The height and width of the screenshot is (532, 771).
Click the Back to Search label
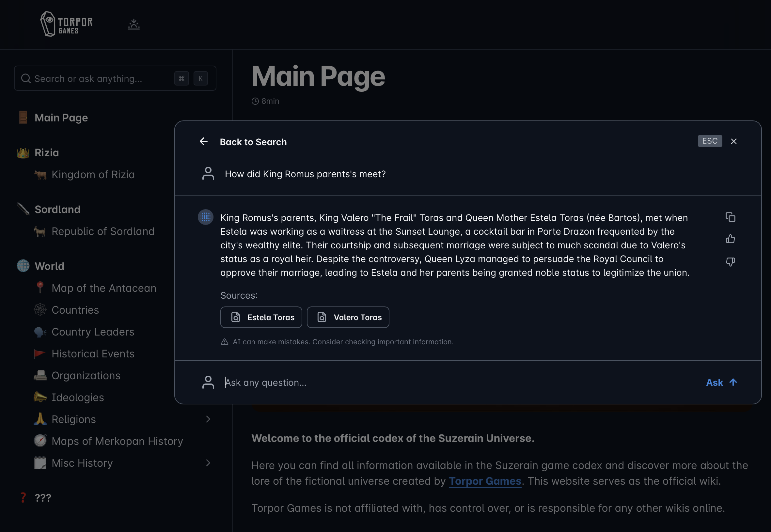253,142
